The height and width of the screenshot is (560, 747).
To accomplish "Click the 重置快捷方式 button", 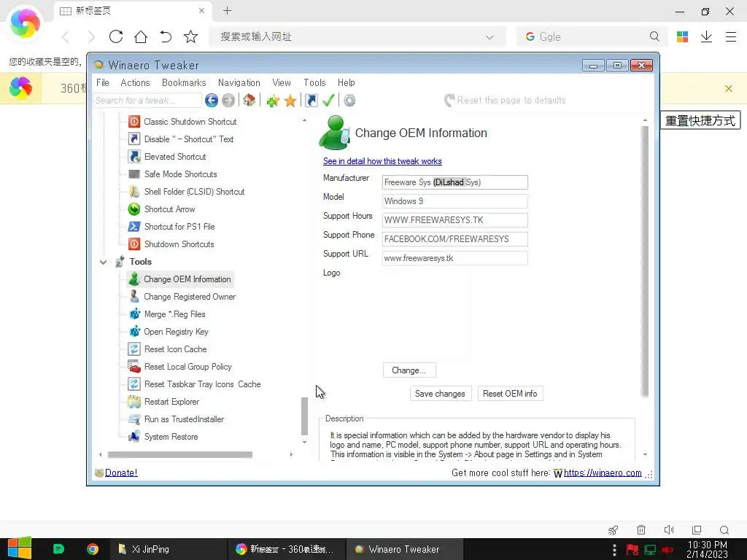I will coord(700,120).
